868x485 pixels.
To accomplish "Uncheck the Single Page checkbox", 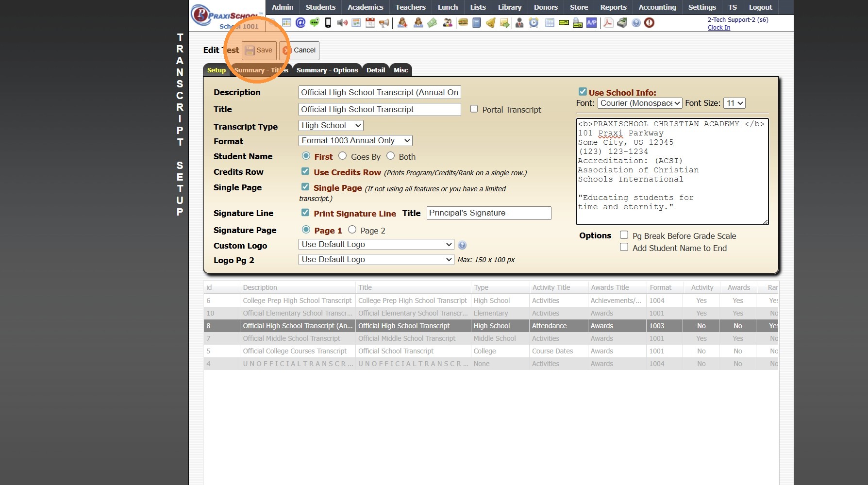I will click(x=305, y=187).
